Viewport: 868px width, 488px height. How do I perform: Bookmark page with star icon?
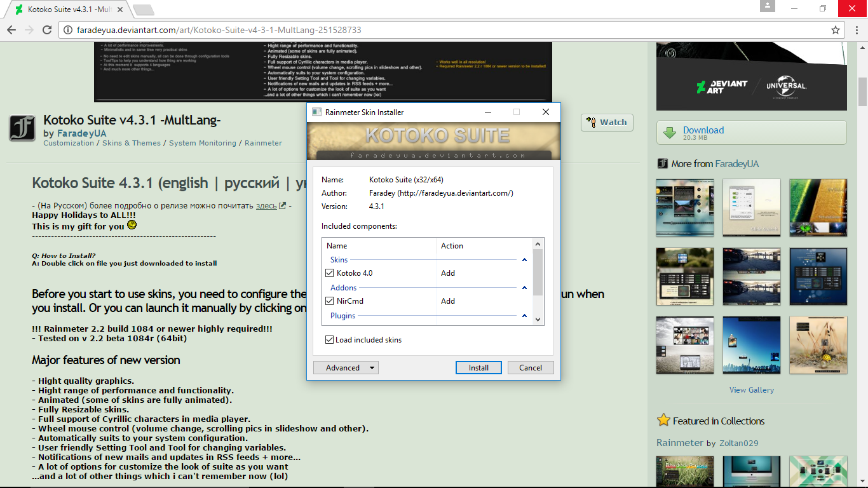coord(836,30)
